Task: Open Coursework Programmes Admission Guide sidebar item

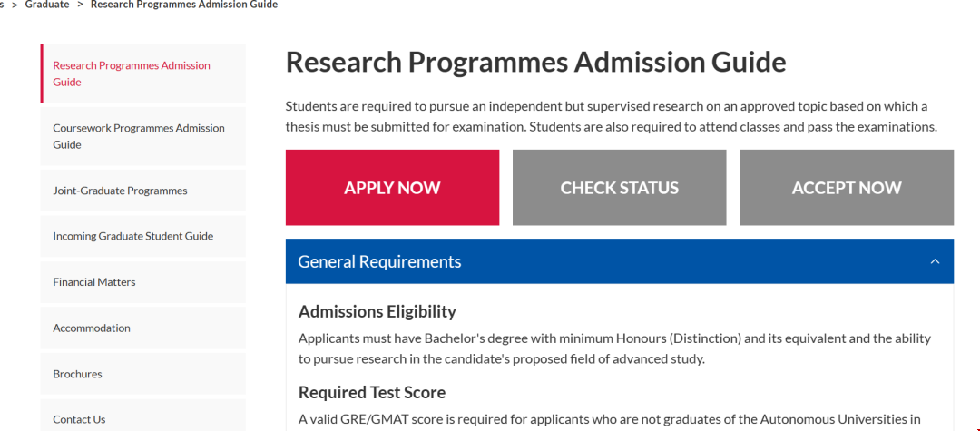Action: (x=138, y=136)
